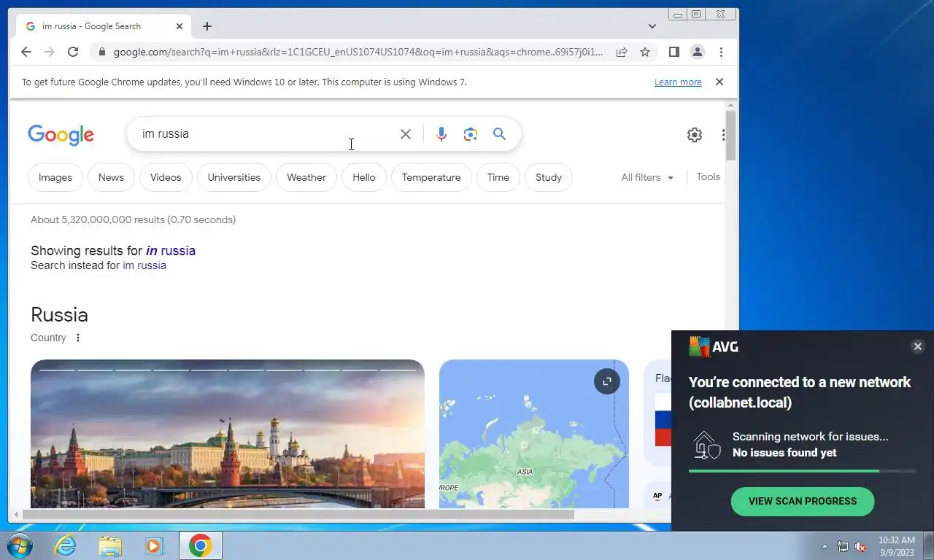
Task: Expand the All filters dropdown
Action: point(647,177)
